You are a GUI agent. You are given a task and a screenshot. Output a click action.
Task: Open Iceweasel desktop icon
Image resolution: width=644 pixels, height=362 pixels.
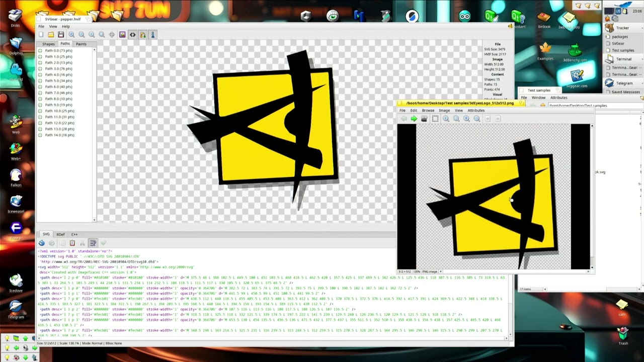coord(16,203)
